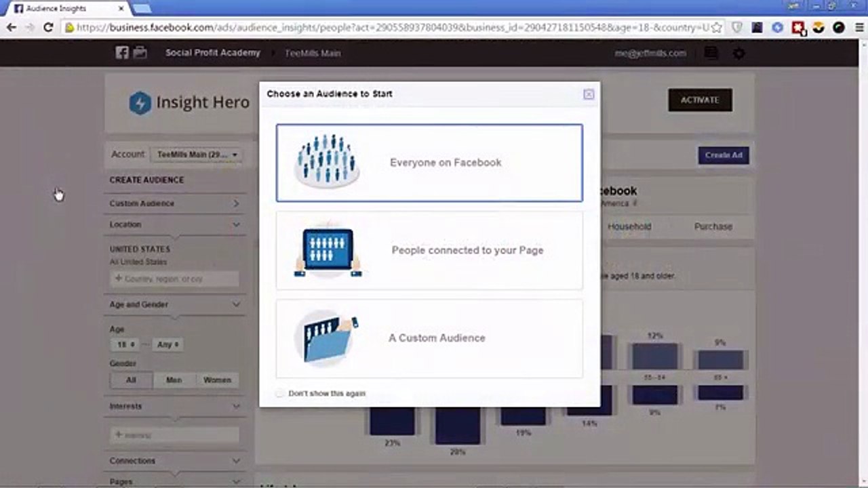Viewport: 868px width, 488px height.
Task: Open the Business Manager briefcase icon
Action: 140,53
